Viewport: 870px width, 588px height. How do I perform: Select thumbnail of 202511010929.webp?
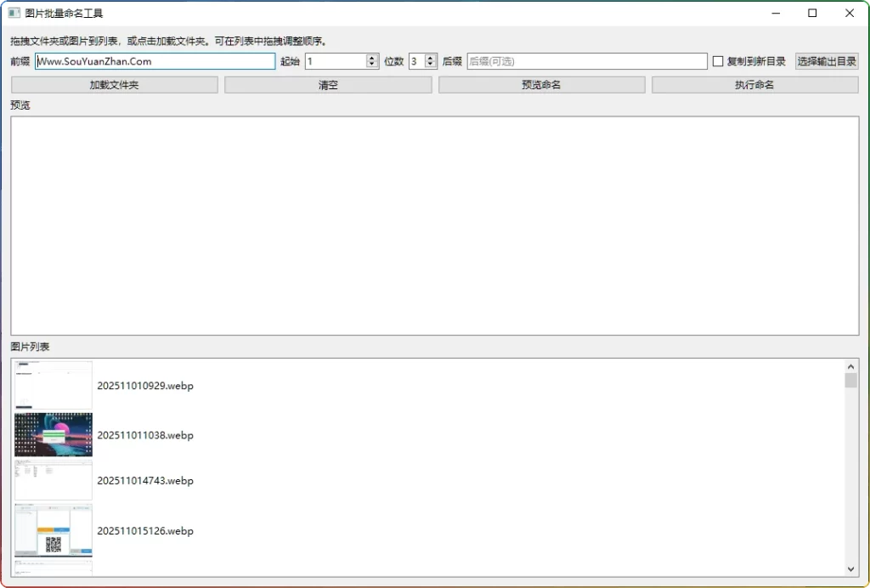tap(54, 386)
